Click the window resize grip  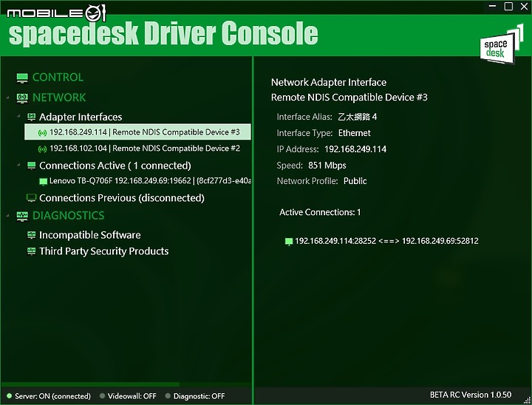(527, 401)
